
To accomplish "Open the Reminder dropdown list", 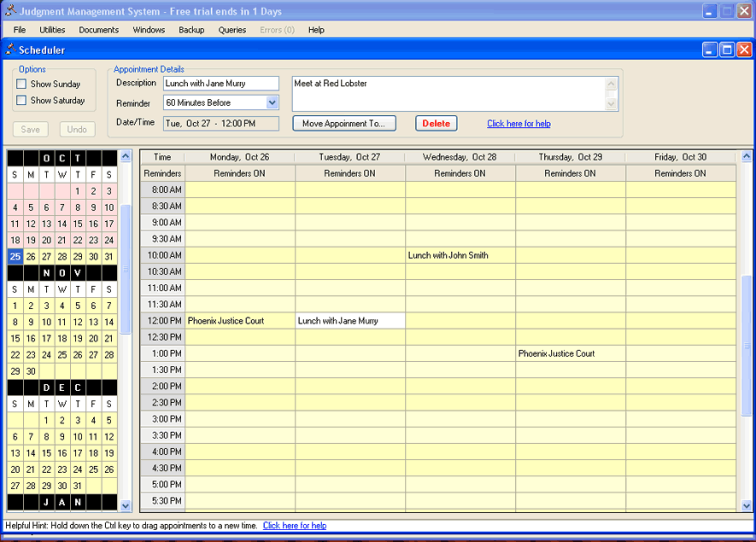I will (272, 102).
